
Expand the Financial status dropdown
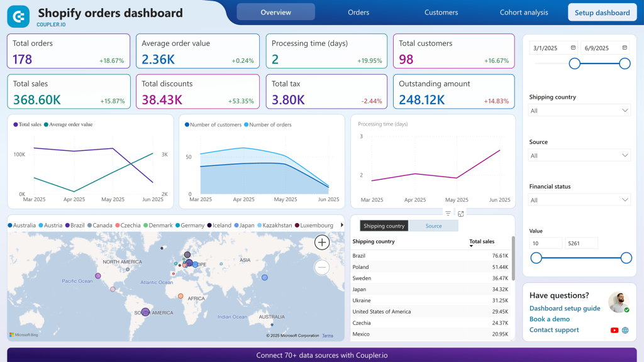(579, 199)
